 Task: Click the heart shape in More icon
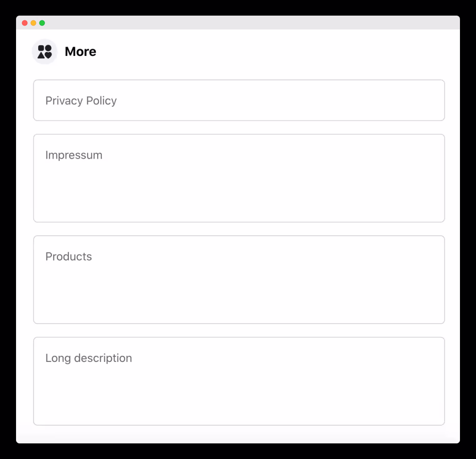tap(48, 55)
